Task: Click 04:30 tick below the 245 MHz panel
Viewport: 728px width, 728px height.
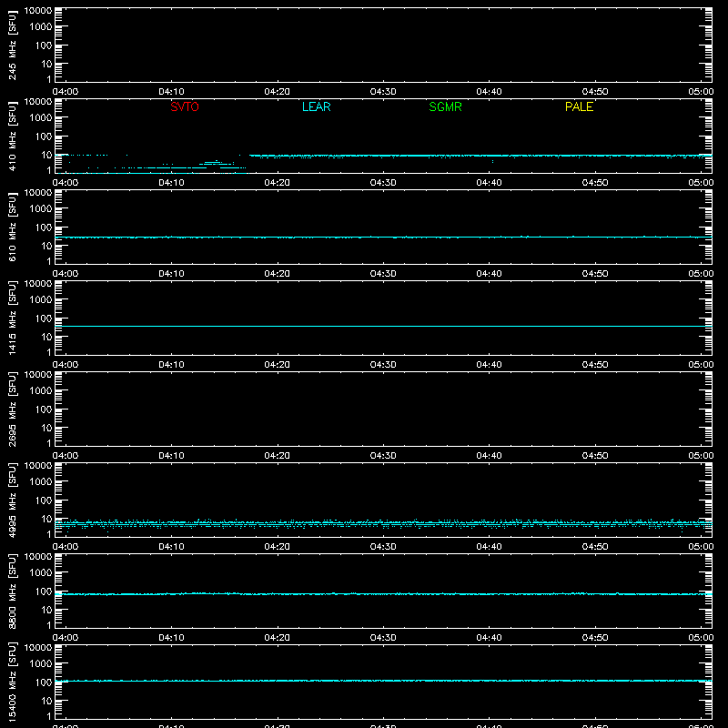Action: coord(383,92)
